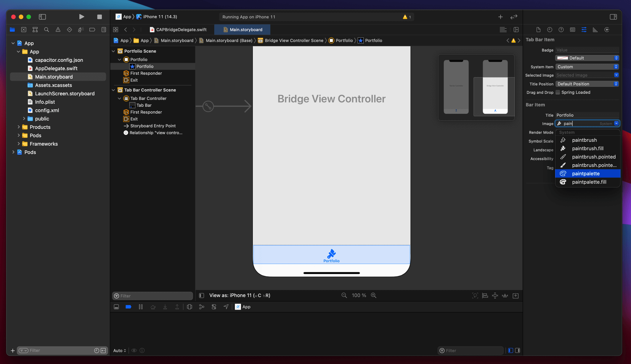Choose paintpalette.fill from the image list
Image resolution: width=631 pixels, height=364 pixels.
pyautogui.click(x=588, y=182)
